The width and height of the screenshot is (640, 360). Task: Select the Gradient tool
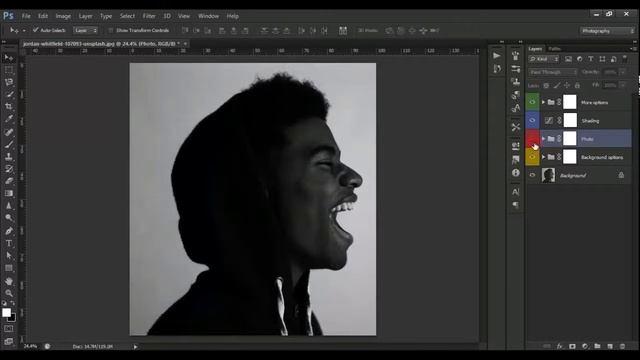click(x=9, y=193)
